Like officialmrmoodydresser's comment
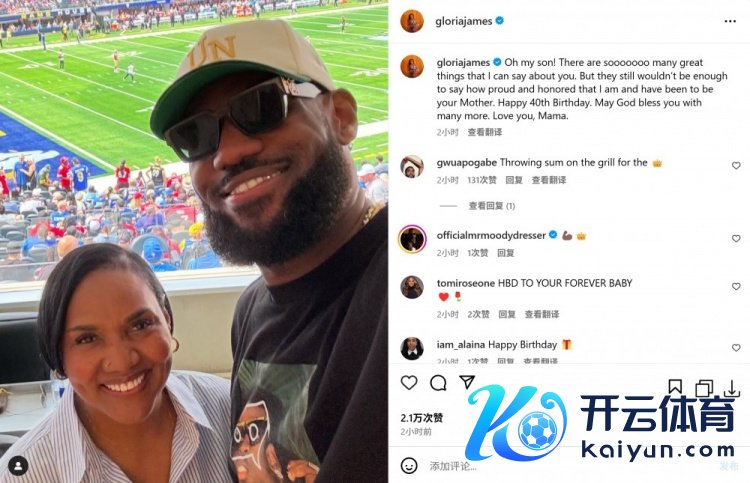Viewport: 750px width, 483px height. coord(736,238)
